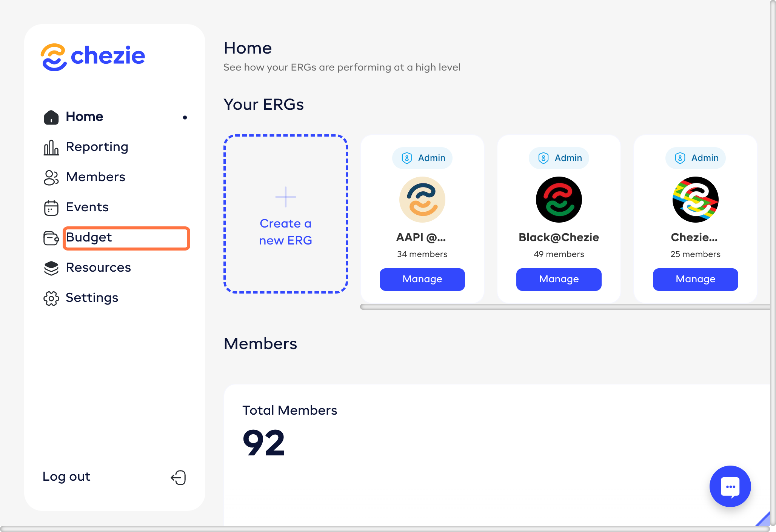The width and height of the screenshot is (776, 532).
Task: Click the Settings gear icon
Action: pos(51,298)
